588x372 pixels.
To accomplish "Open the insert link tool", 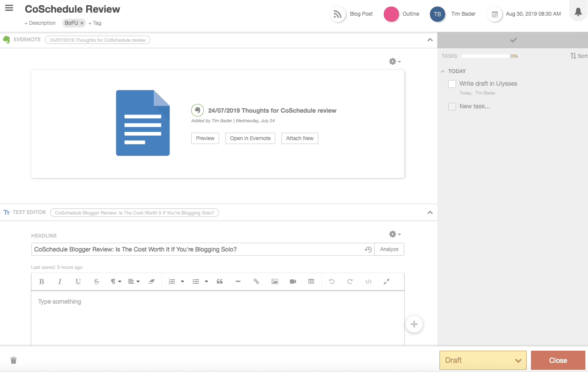I will (x=256, y=282).
